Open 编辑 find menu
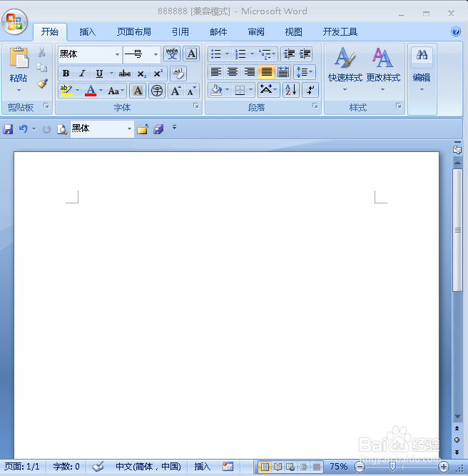Screen dimensions: 468x476 pos(422,70)
